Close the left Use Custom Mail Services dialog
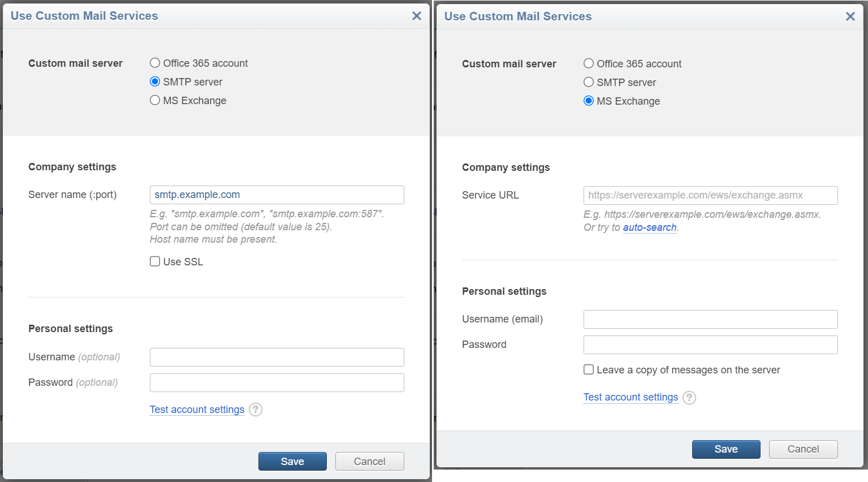This screenshot has width=868, height=482. 417,16
